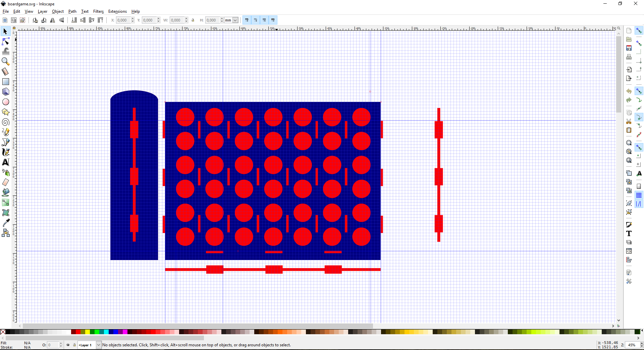Open the Extensions menu

point(117,11)
